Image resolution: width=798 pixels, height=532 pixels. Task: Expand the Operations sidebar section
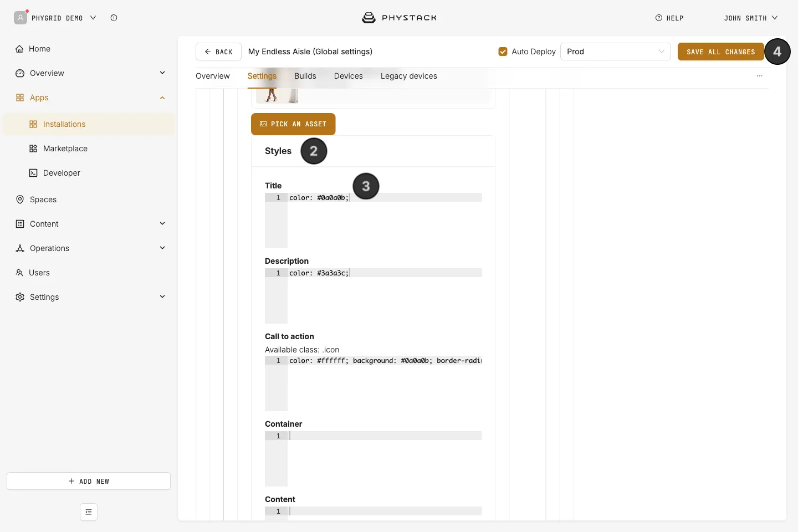pos(162,248)
